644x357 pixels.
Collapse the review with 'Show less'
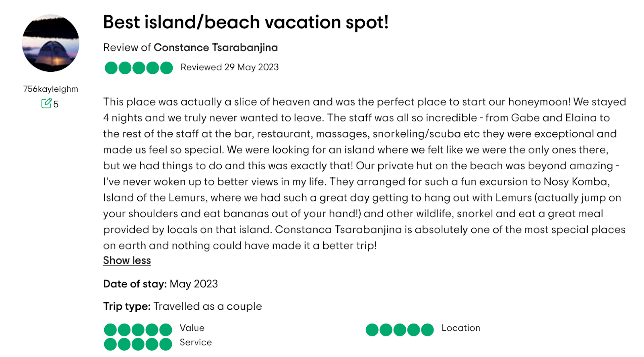pyautogui.click(x=127, y=261)
